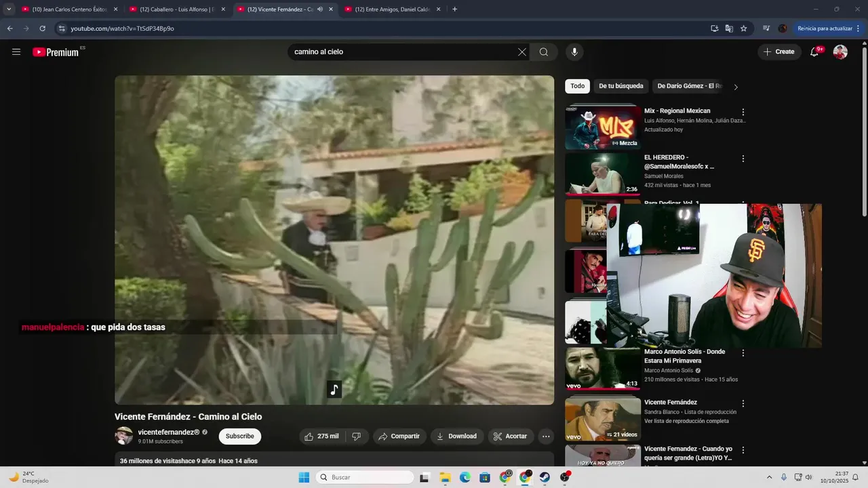Screen dimensions: 868x488
Task: Go to YouTube Premium home logo
Action: (56, 52)
